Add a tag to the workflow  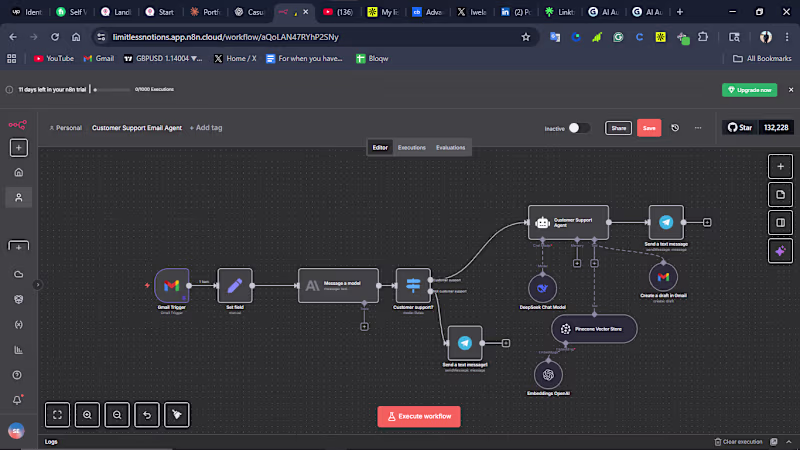[206, 128]
